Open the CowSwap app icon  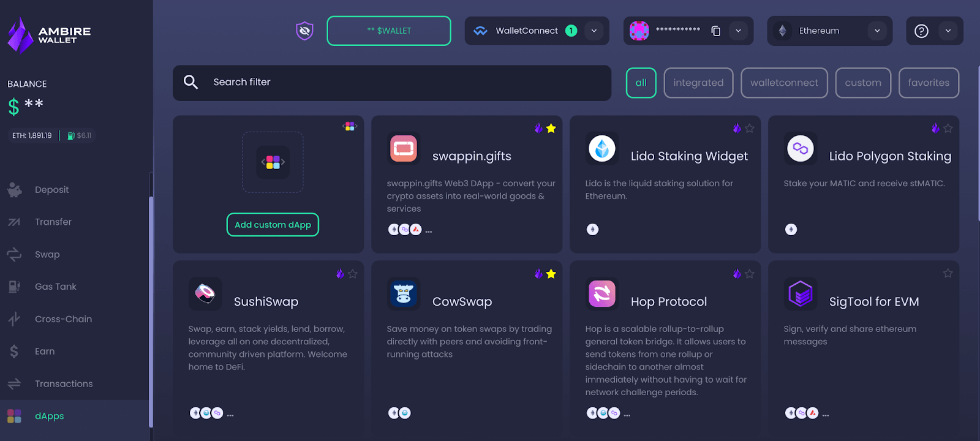(x=404, y=294)
